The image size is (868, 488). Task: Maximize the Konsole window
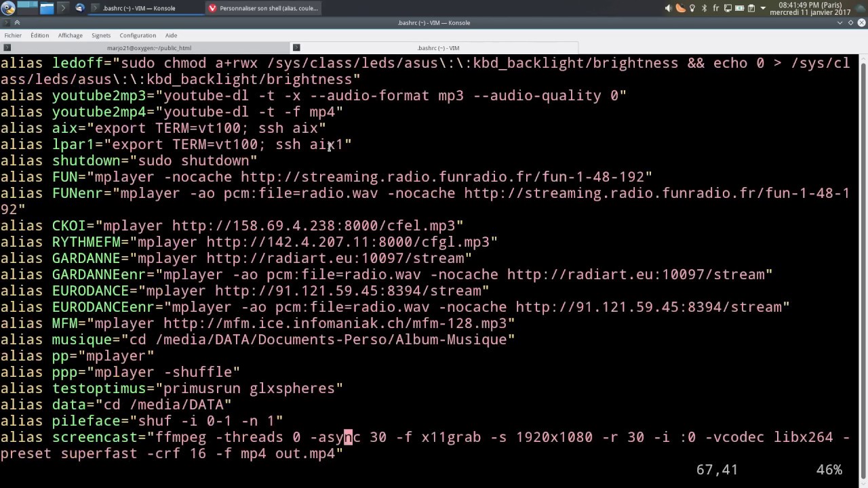[x=850, y=22]
